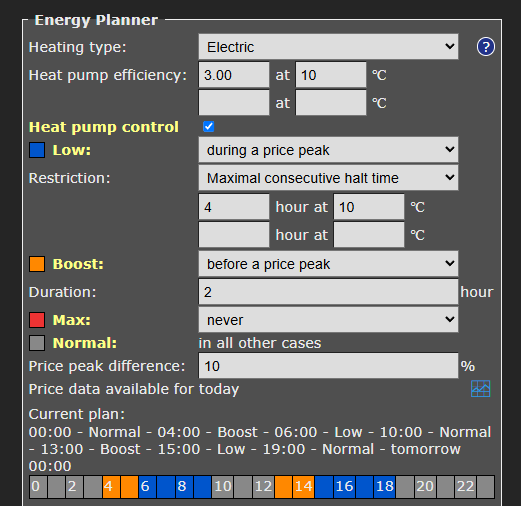Image resolution: width=521 pixels, height=506 pixels.
Task: Focus the halt time 4 hour field
Action: [x=234, y=207]
